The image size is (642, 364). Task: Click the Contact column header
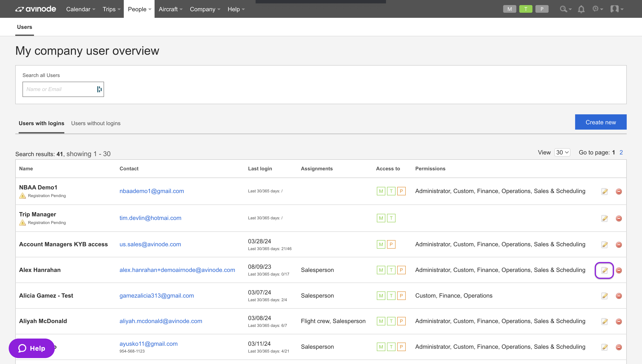click(129, 169)
